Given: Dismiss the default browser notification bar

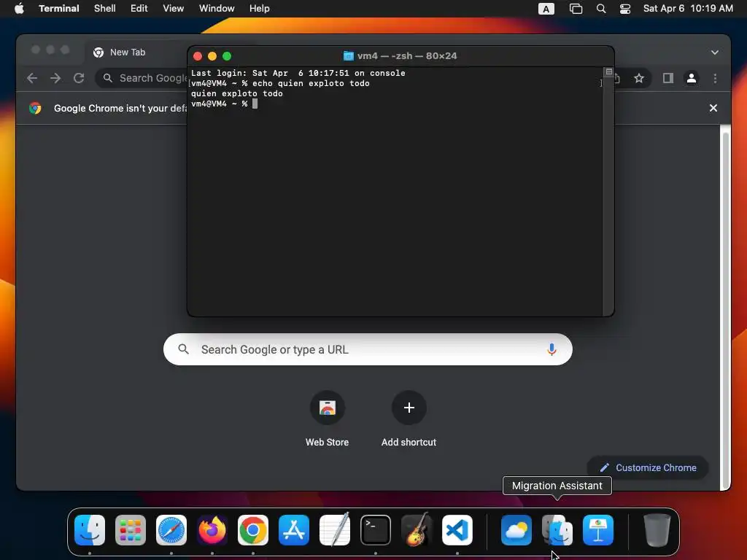Looking at the screenshot, I should (713, 108).
